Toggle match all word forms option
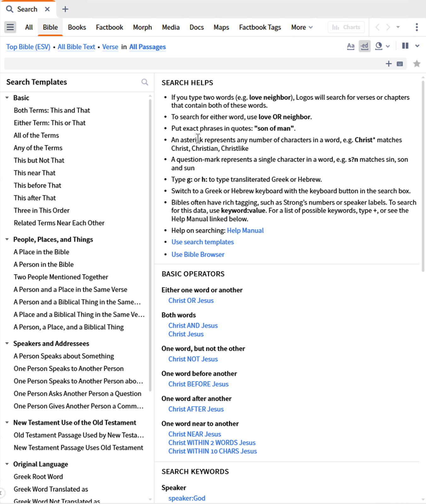The width and height of the screenshot is (426, 504). pyautogui.click(x=365, y=46)
